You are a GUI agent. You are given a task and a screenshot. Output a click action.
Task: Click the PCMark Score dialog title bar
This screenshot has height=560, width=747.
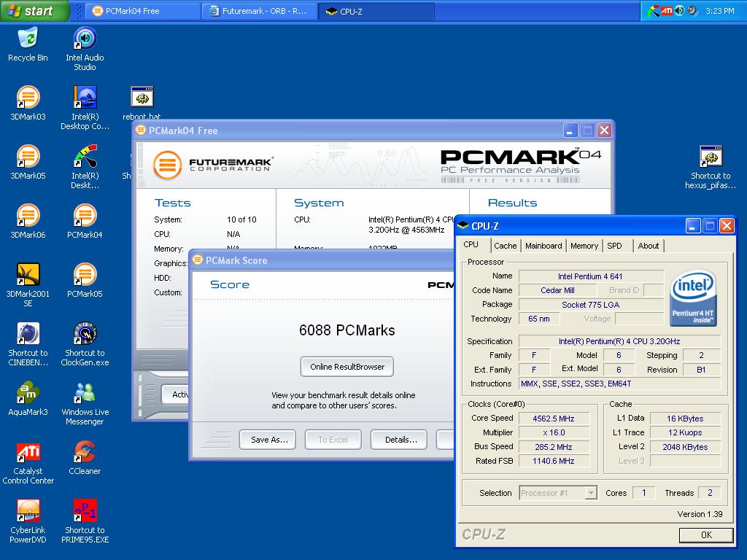(322, 260)
